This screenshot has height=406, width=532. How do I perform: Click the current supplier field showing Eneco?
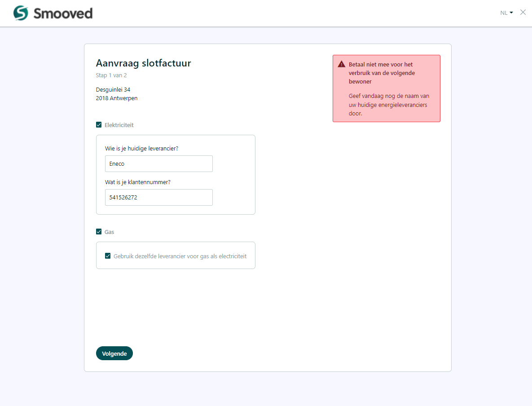[x=159, y=163]
